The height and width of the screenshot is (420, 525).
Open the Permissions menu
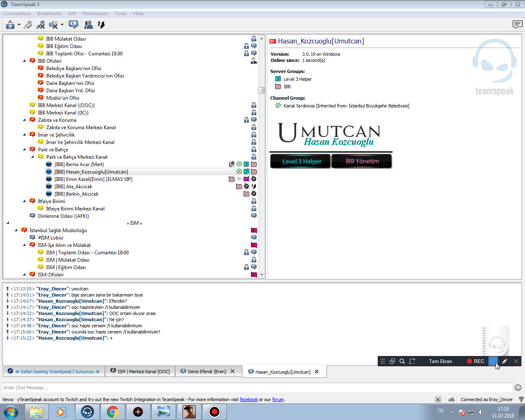click(x=95, y=14)
